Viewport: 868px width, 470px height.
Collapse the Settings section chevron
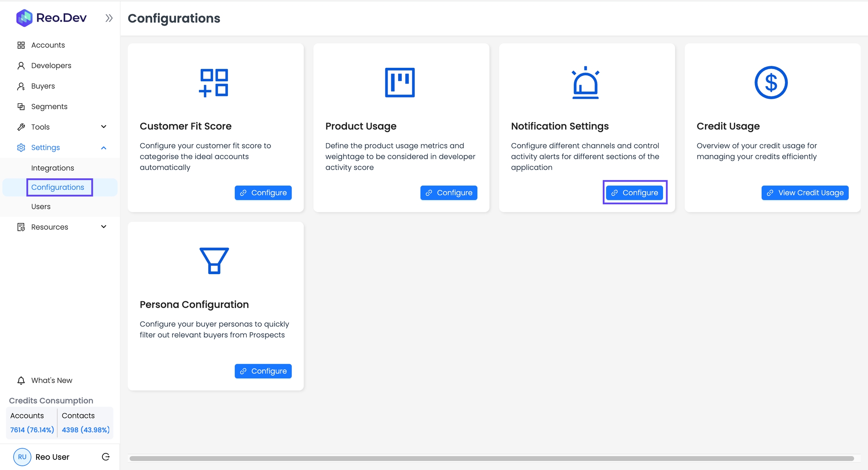104,148
